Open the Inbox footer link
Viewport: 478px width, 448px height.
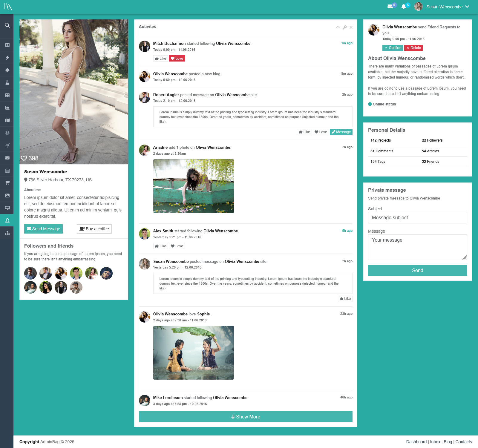pos(435,442)
